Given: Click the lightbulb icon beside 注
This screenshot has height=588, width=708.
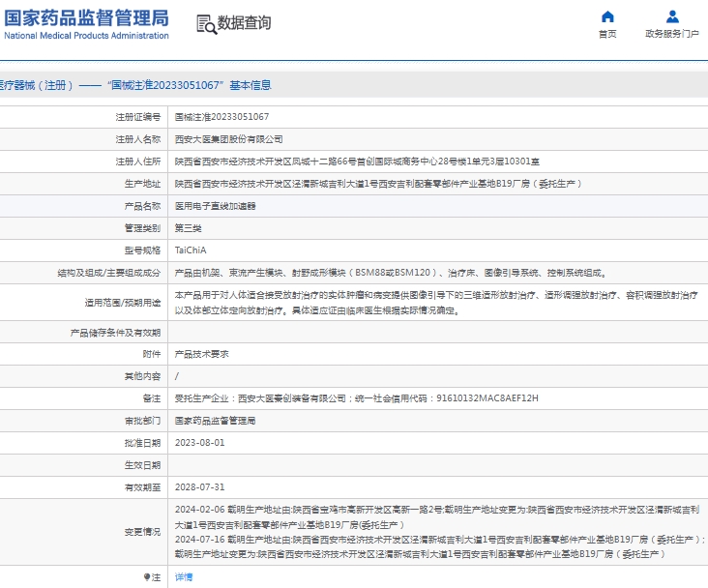Looking at the screenshot, I should [147, 577].
